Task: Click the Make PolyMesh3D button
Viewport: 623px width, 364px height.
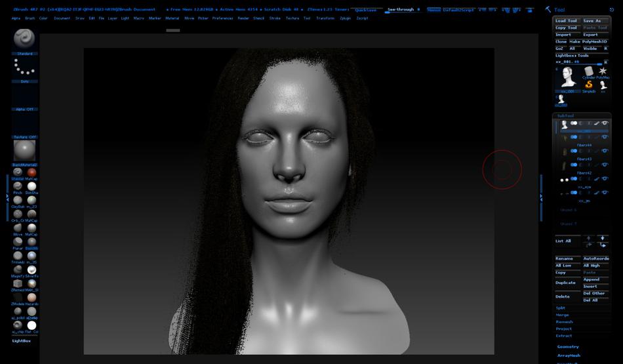Action: click(588, 42)
